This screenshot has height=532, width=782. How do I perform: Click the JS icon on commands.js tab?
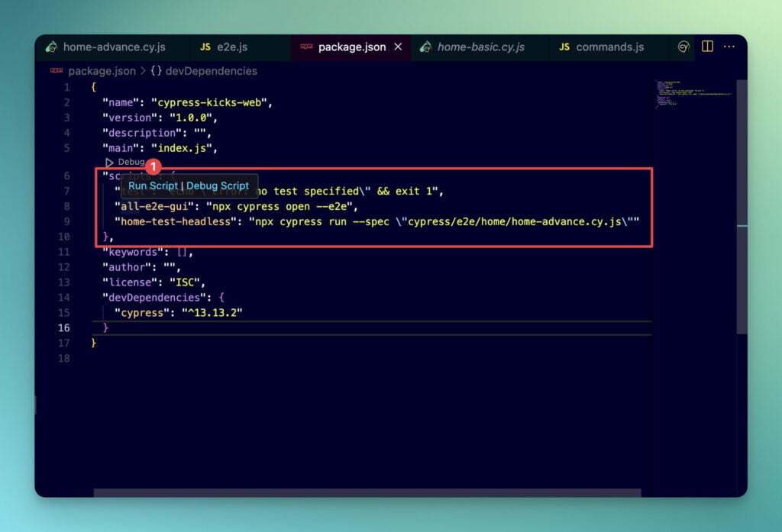[x=564, y=47]
